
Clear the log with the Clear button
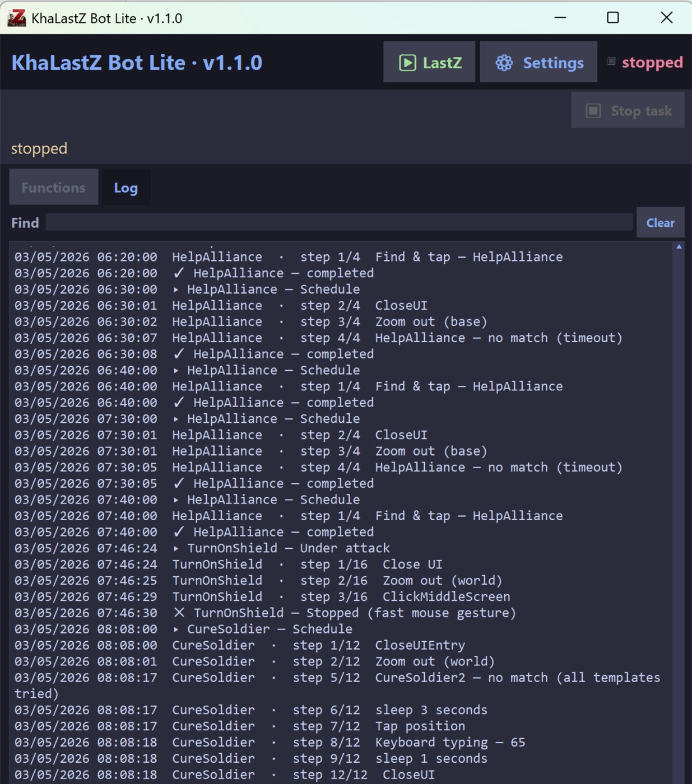pos(660,222)
